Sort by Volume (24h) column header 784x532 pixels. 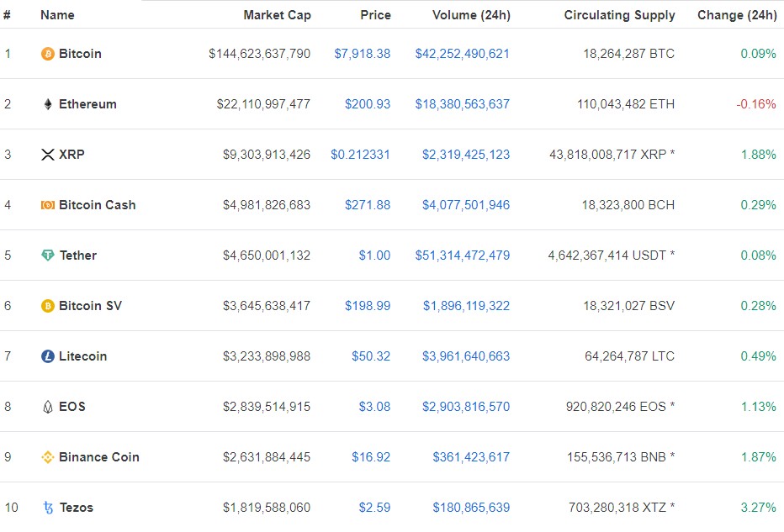(471, 15)
